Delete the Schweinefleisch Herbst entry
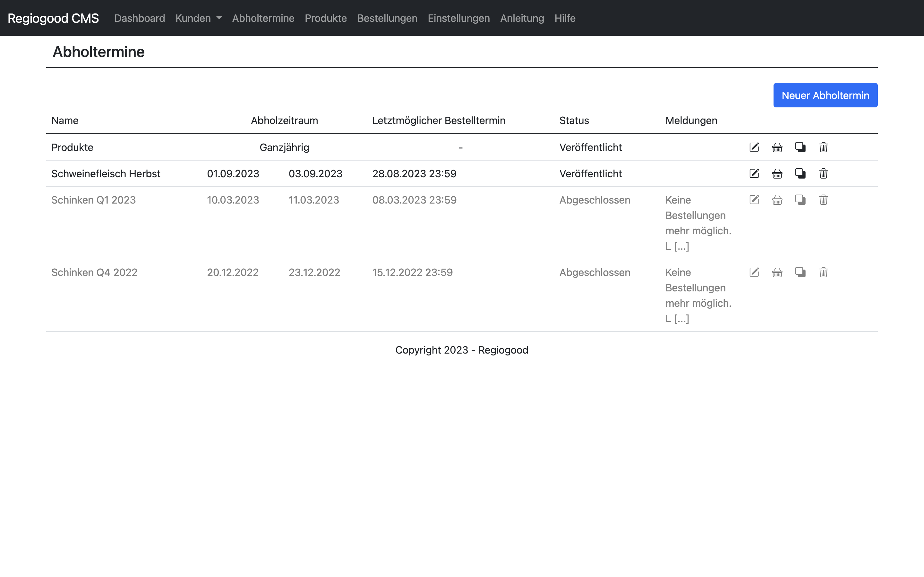Screen dimensions: 924x577 pos(823,174)
